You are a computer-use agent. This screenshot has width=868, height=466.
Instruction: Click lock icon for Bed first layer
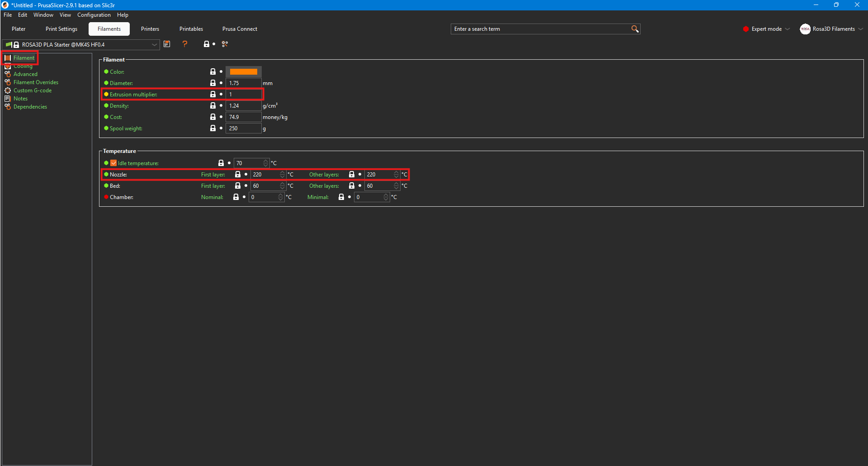(238, 185)
